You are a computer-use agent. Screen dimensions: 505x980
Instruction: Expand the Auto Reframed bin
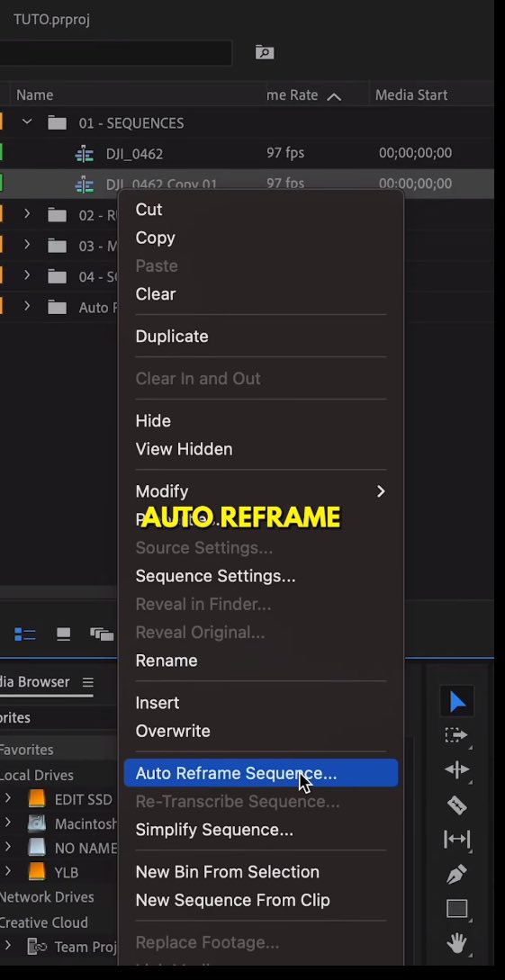[x=27, y=306]
